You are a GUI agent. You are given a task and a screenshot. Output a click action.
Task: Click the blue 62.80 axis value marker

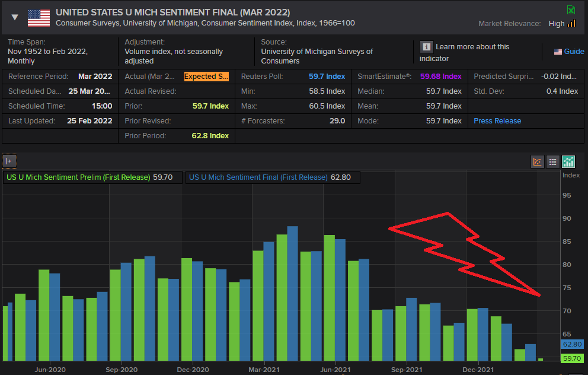tap(572, 344)
